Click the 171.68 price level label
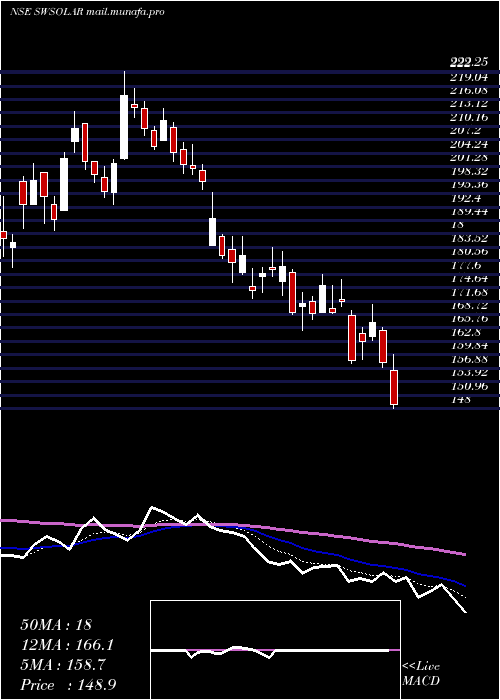The height and width of the screenshot is (700, 500). point(469,292)
